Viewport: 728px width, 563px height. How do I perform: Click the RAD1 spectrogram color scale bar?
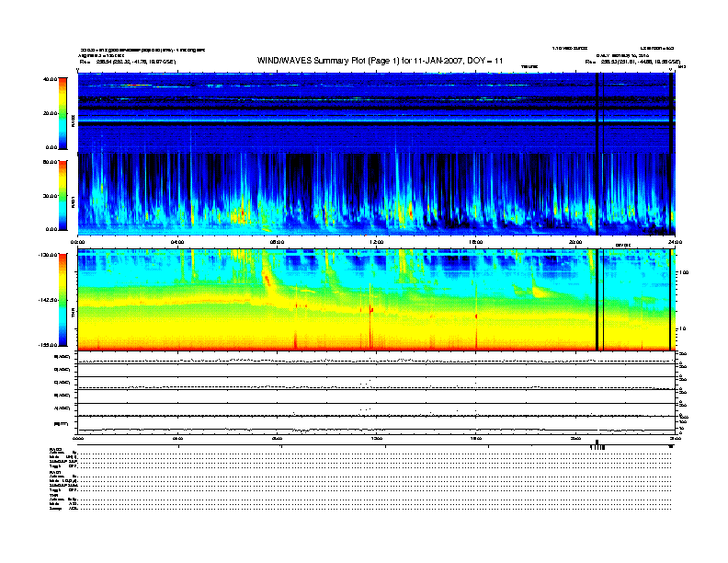(63, 195)
